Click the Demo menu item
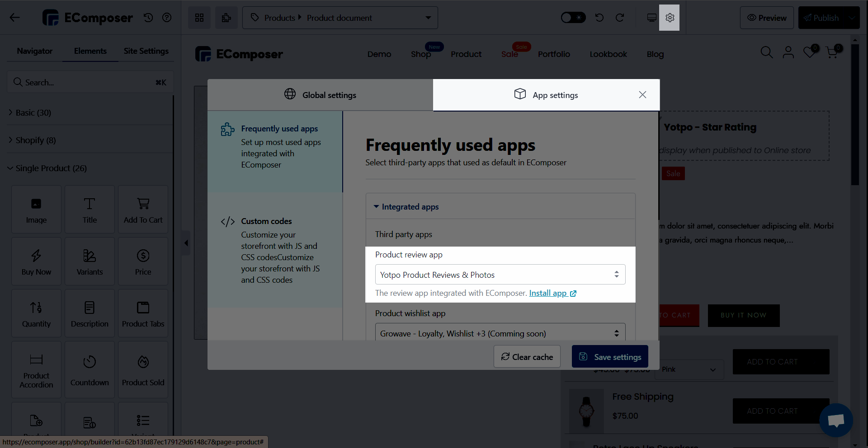This screenshot has width=868, height=448. (x=379, y=54)
